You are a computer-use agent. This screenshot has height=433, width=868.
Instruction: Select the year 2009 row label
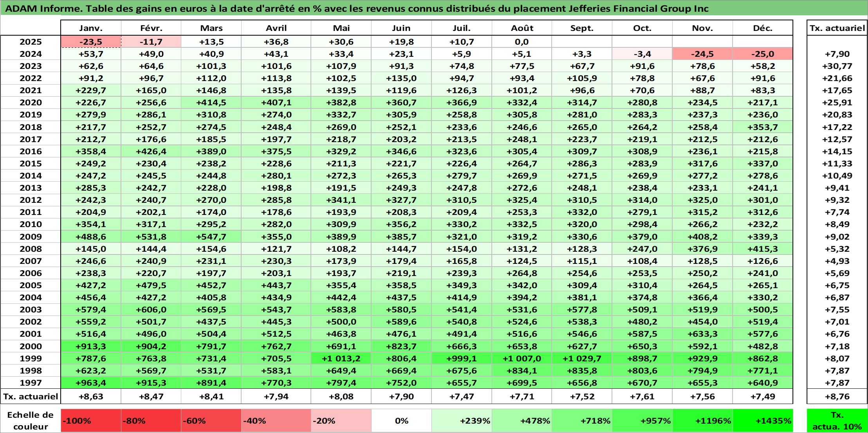(x=31, y=236)
